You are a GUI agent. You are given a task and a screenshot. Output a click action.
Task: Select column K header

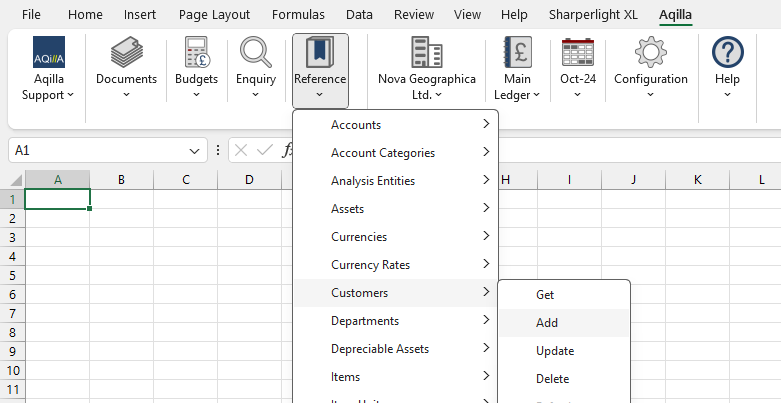click(x=697, y=180)
